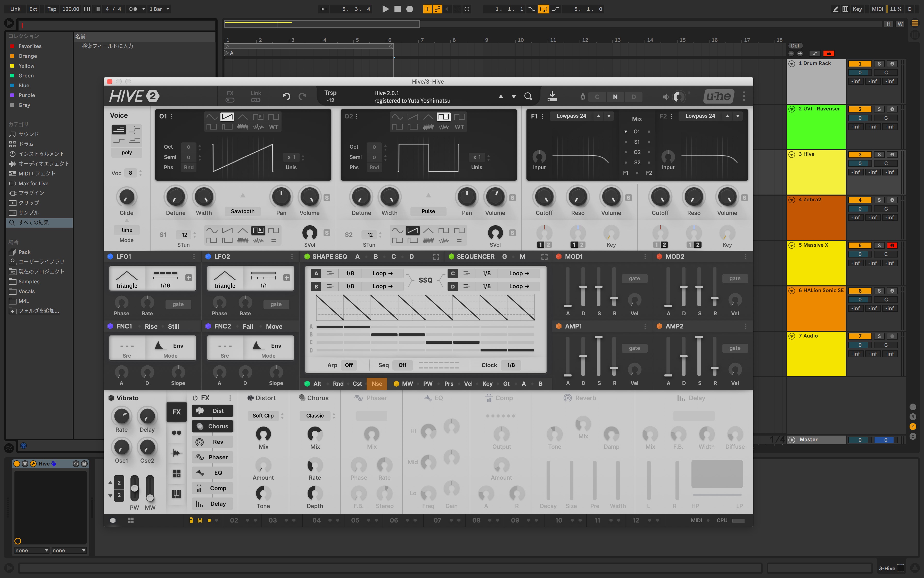Screen dimensions: 924x578
Task: Start playback in Ableton transport
Action: coord(386,9)
